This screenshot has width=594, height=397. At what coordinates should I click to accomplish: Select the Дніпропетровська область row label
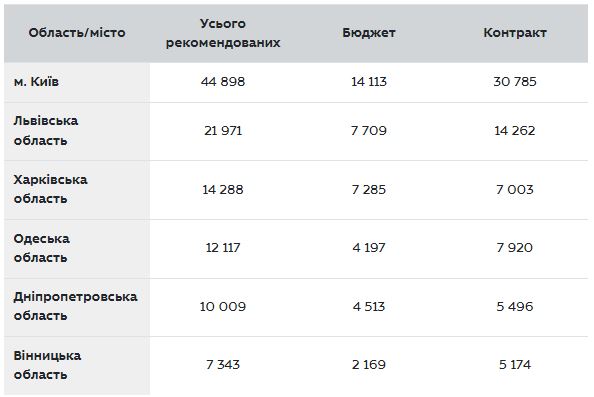[75, 306]
